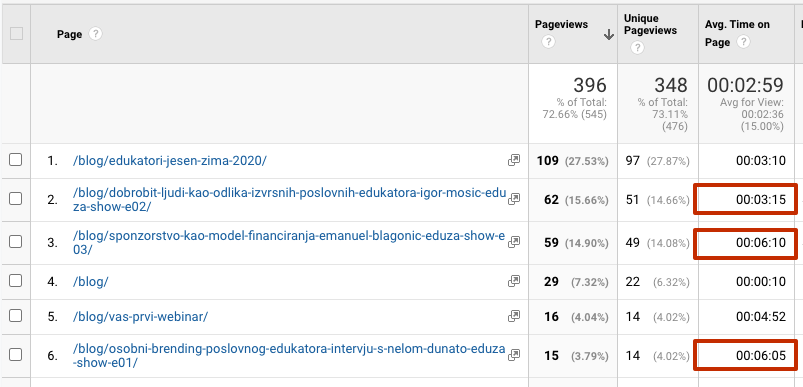This screenshot has height=387, width=803.
Task: Open help icon next to Page header
Action: click(95, 34)
